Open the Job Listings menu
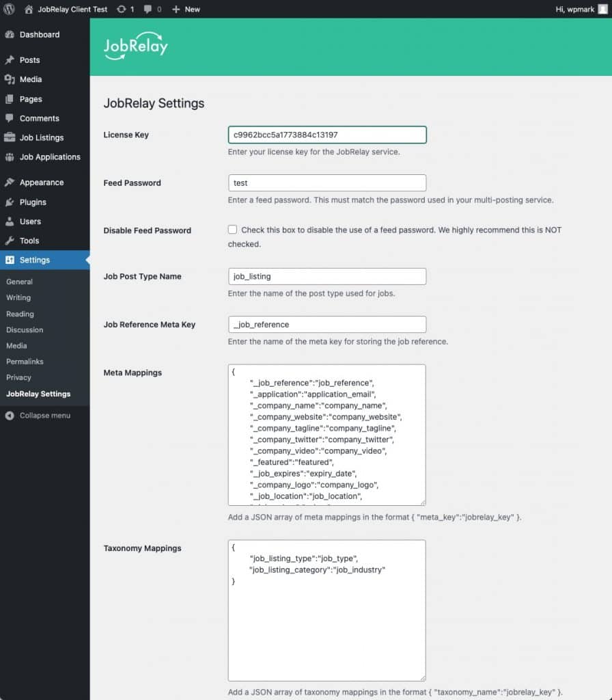Viewport: 612px width, 700px height. click(44, 137)
